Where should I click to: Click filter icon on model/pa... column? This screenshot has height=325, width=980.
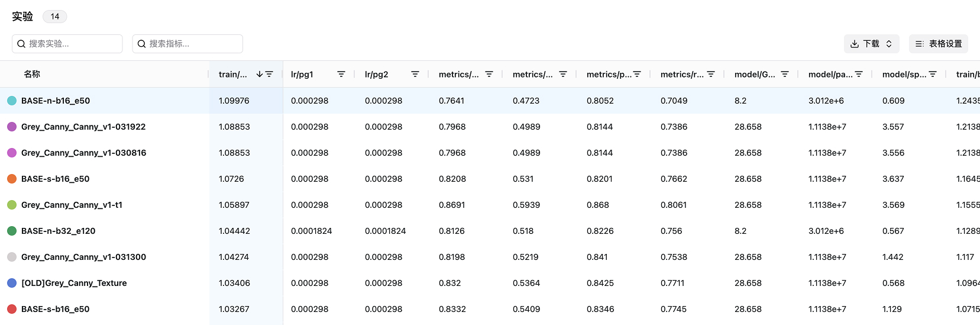coord(859,74)
